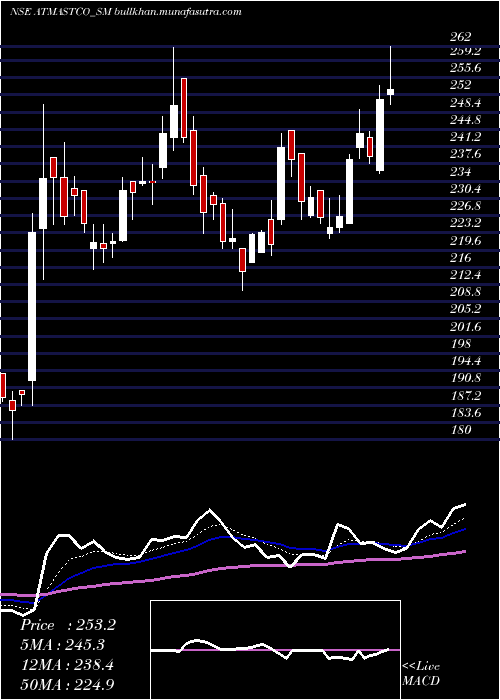Click the latest small white candle near 252
Screen dimensions: 500x700
tap(390, 92)
